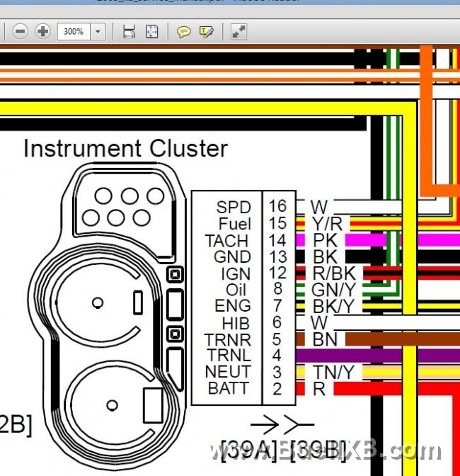Click pin number 15

click(x=277, y=223)
